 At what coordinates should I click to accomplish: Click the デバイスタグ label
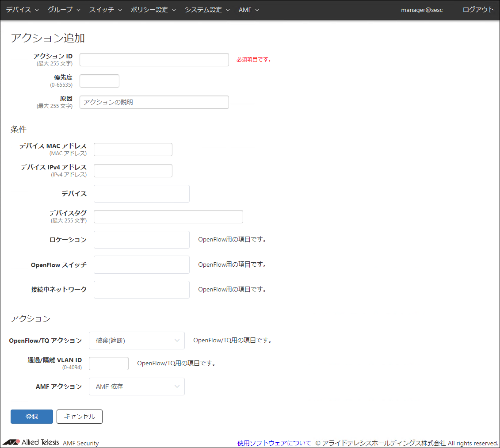click(68, 213)
